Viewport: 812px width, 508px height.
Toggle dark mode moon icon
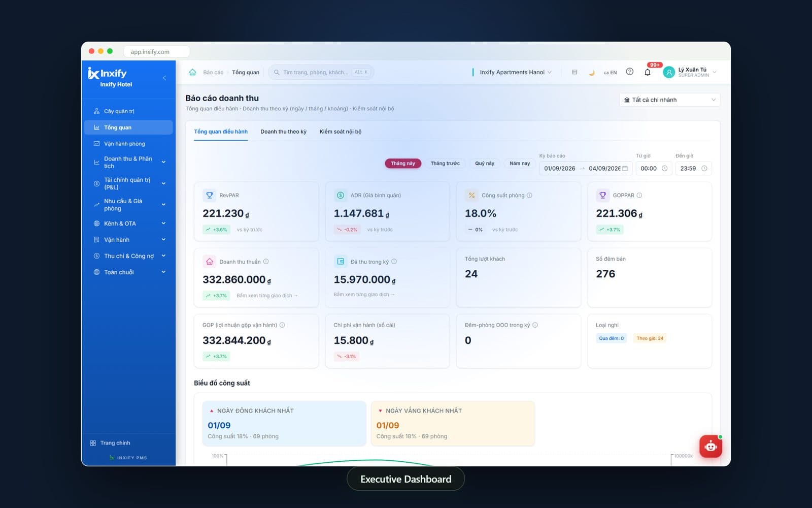pyautogui.click(x=591, y=73)
